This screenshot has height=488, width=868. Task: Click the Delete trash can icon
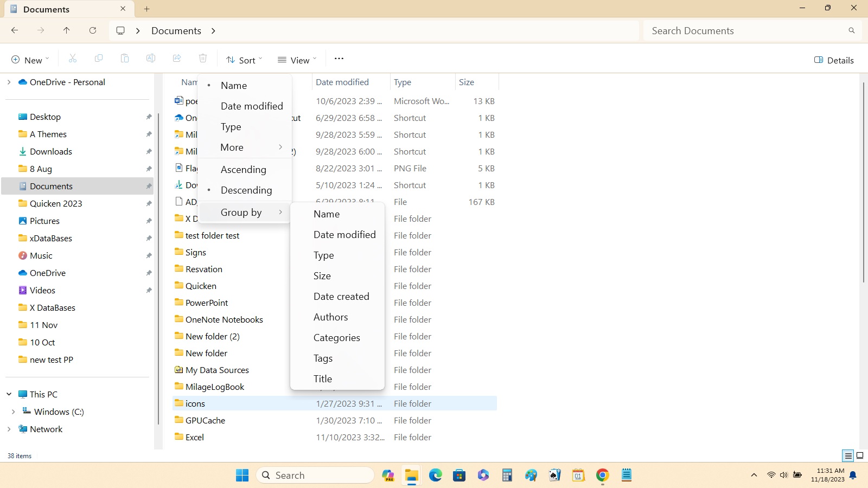pyautogui.click(x=203, y=59)
